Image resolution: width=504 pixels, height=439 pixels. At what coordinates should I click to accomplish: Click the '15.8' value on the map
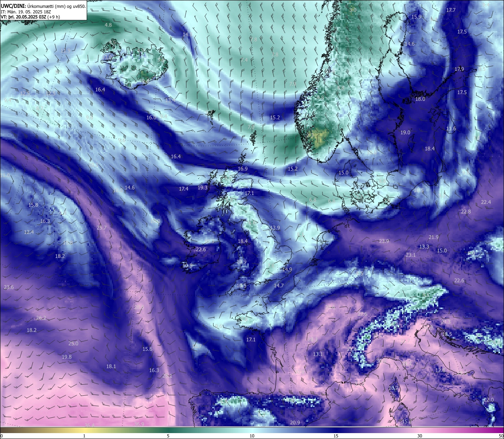(x=33, y=205)
